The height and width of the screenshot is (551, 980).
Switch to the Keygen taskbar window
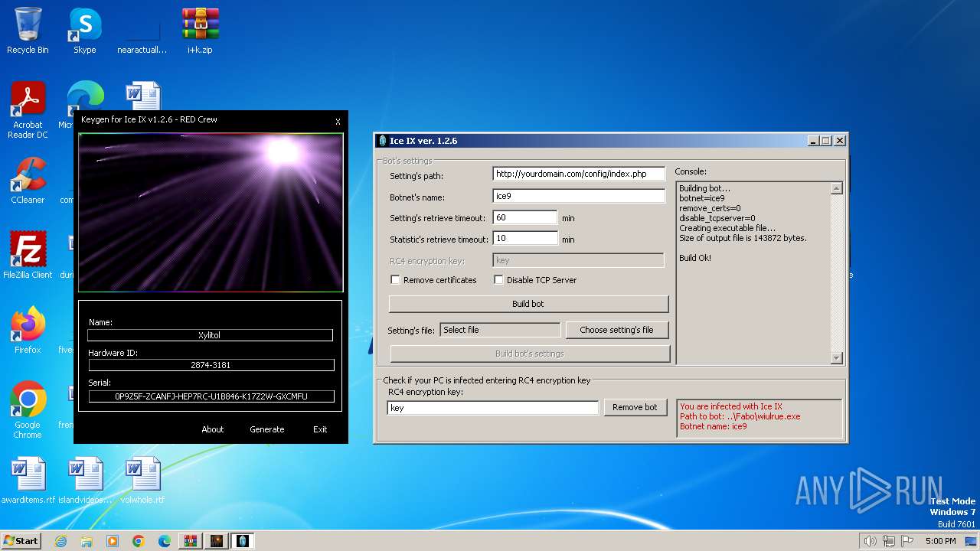coord(217,541)
